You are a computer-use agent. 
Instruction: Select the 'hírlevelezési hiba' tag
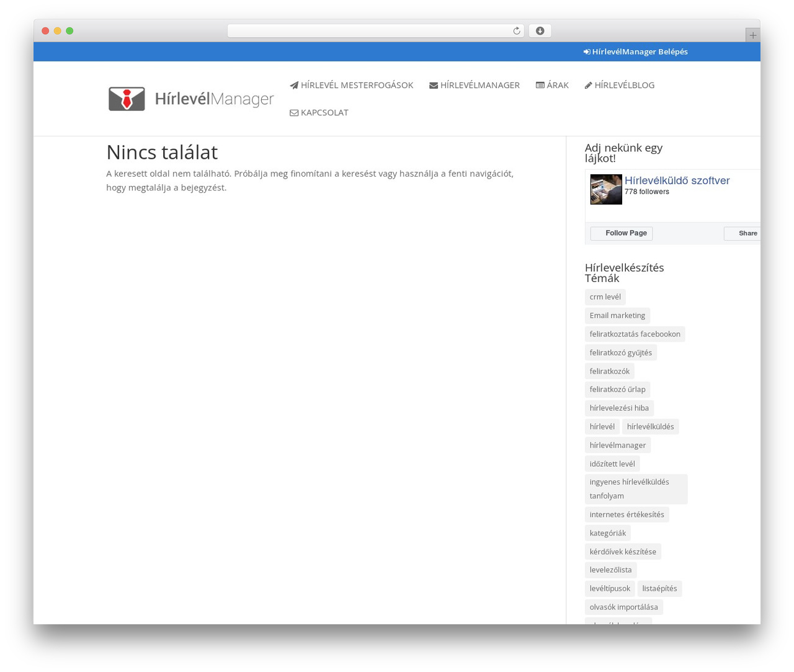coord(619,408)
